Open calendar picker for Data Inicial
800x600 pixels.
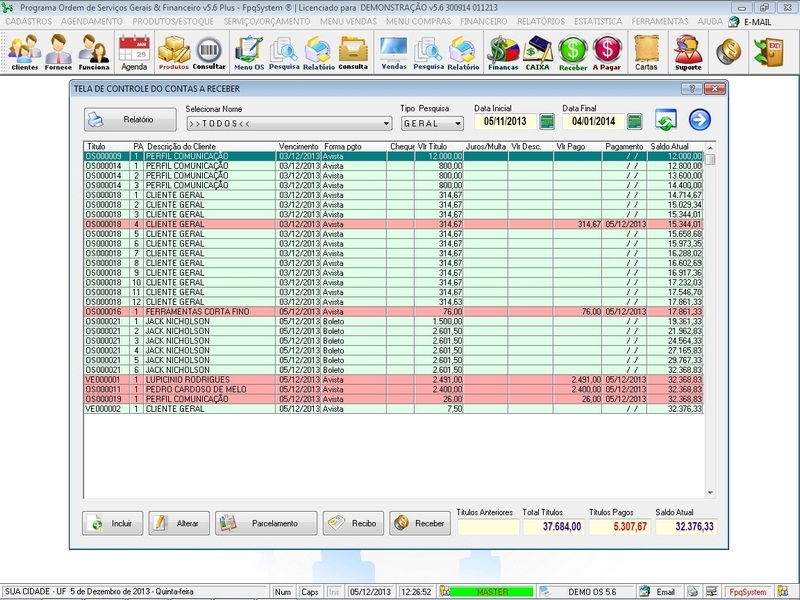tap(547, 122)
